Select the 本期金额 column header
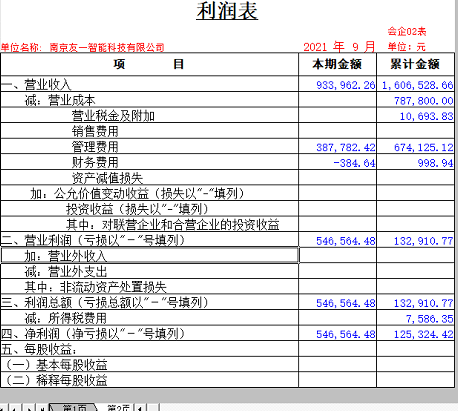The height and width of the screenshot is (411, 458). pos(337,64)
